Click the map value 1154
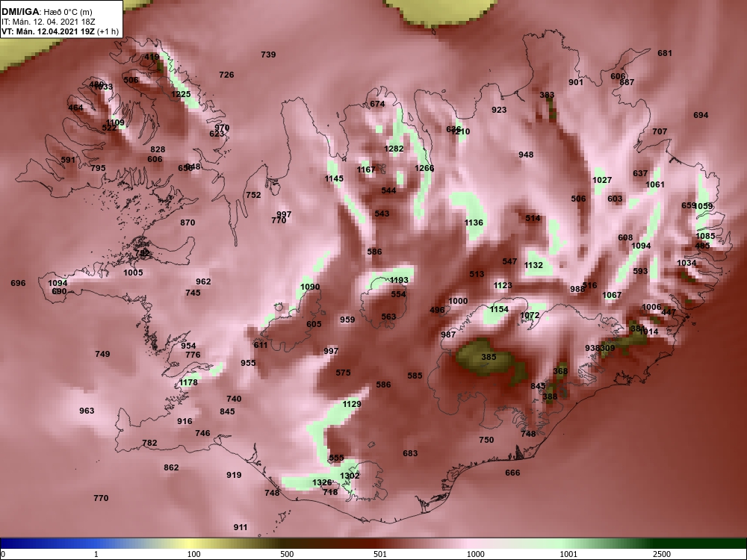The height and width of the screenshot is (560, 747). (x=499, y=310)
